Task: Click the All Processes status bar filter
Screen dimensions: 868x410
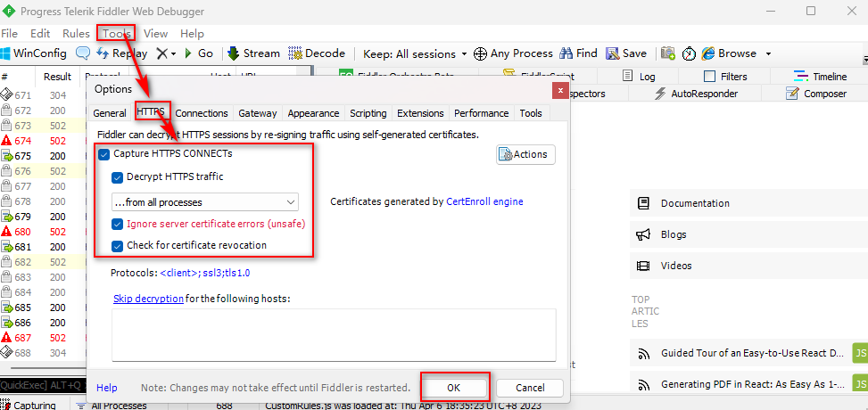Action: [x=111, y=406]
